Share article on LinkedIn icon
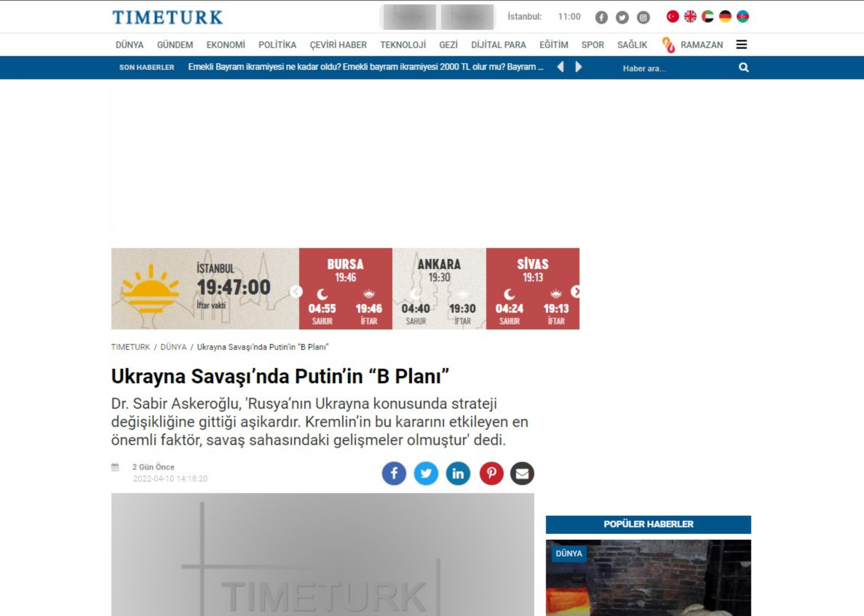This screenshot has width=864, height=616. tap(458, 473)
